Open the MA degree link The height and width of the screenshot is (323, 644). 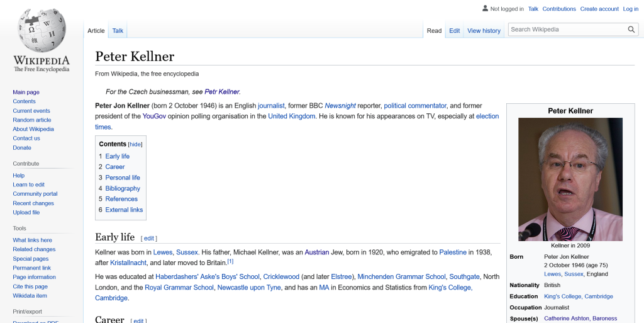point(324,287)
